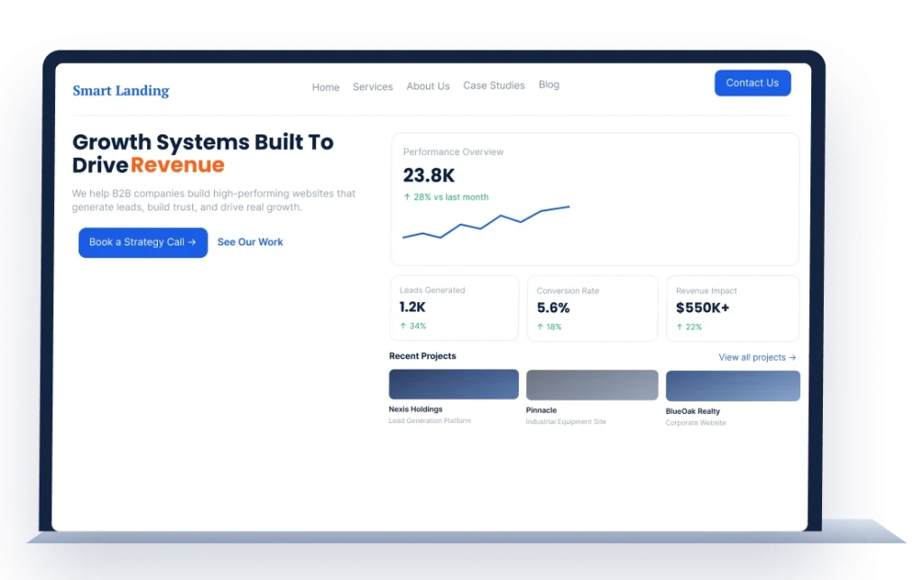924x580 pixels.
Task: Click the BlueOak Realty project name
Action: (x=693, y=411)
